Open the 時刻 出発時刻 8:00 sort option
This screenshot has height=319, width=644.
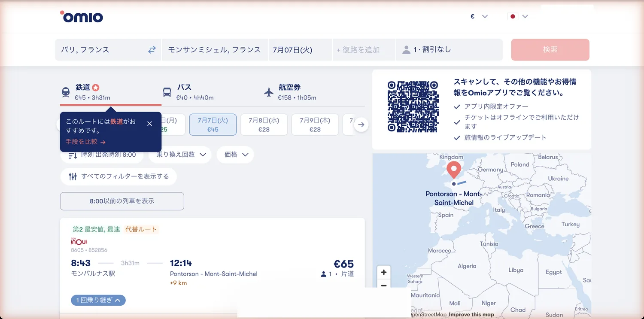pos(102,155)
